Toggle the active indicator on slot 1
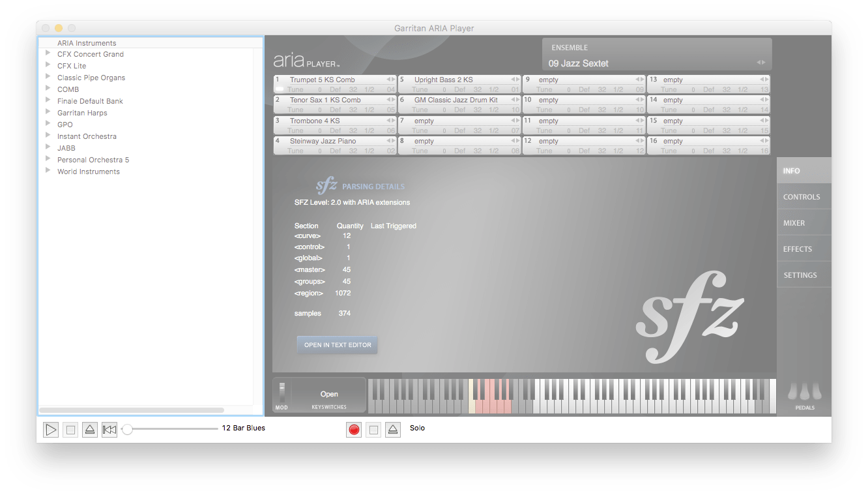 (x=279, y=89)
